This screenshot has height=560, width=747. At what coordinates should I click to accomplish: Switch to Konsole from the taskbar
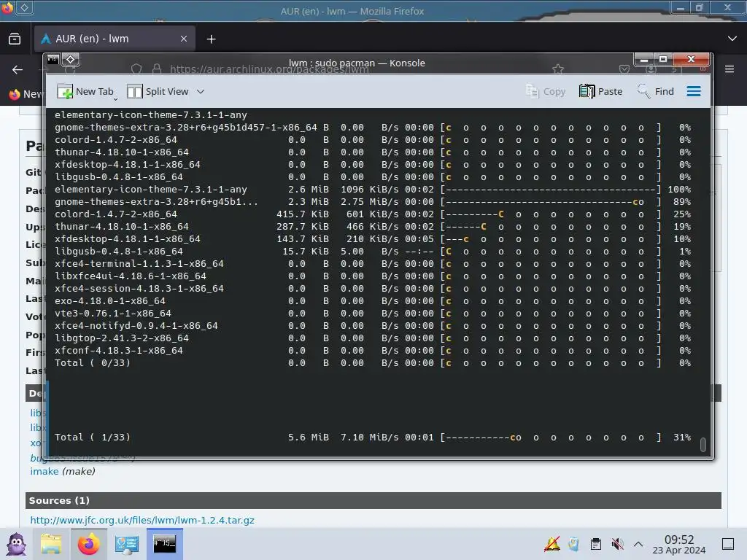click(x=164, y=544)
